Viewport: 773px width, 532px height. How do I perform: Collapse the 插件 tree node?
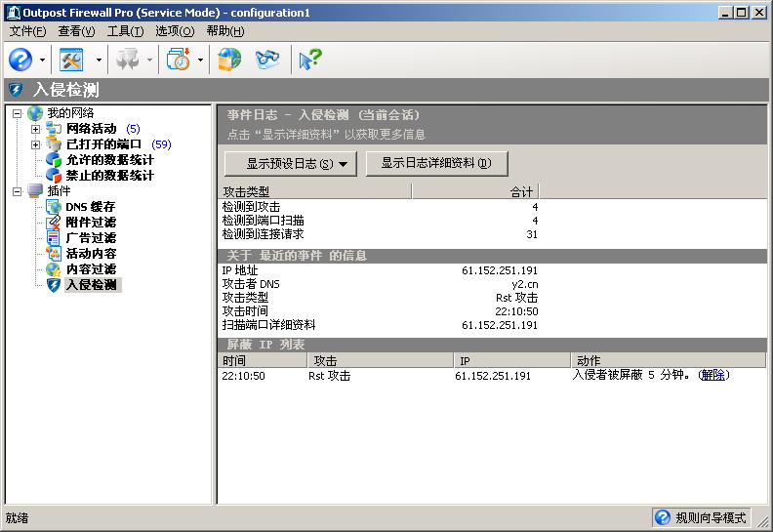(18, 191)
